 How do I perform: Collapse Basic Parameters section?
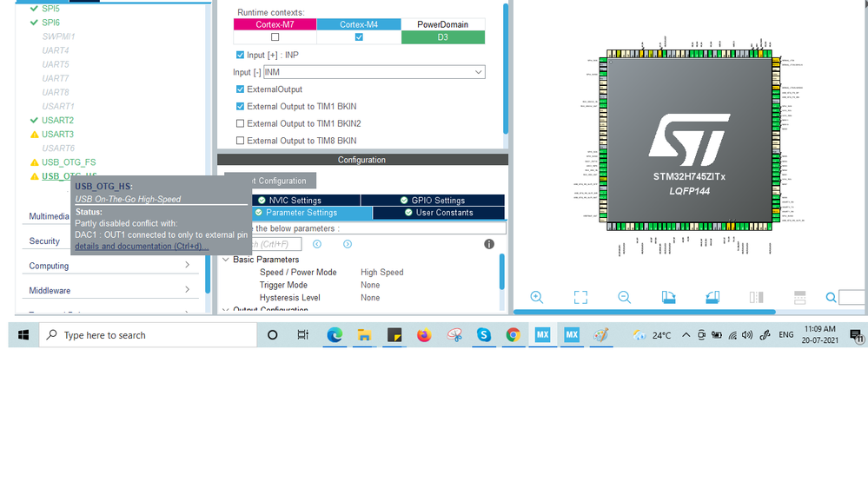[226, 259]
